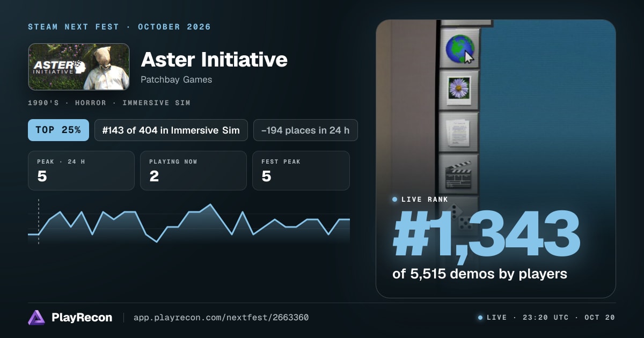Image resolution: width=644 pixels, height=338 pixels.
Task: Click the clapperboard icon in the screenshot
Action: 459,174
